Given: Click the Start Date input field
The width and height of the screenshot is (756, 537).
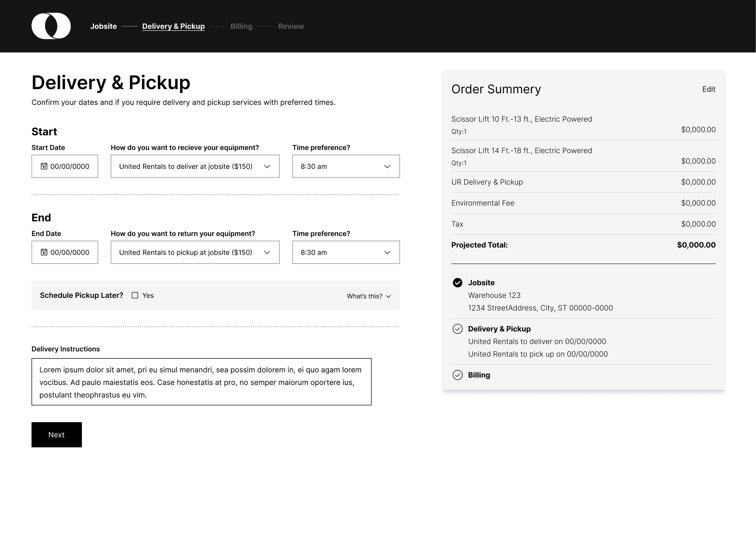Looking at the screenshot, I should [x=70, y=166].
